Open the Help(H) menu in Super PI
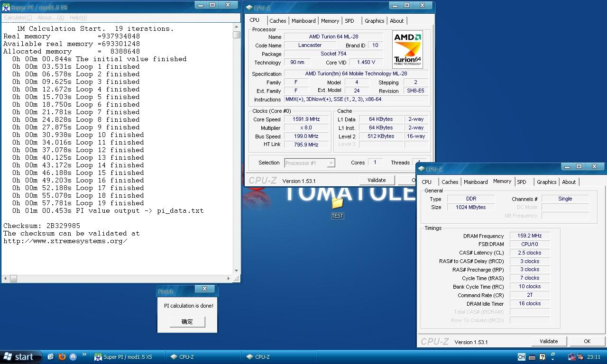Image resolution: width=607 pixels, height=364 pixels. click(x=78, y=18)
